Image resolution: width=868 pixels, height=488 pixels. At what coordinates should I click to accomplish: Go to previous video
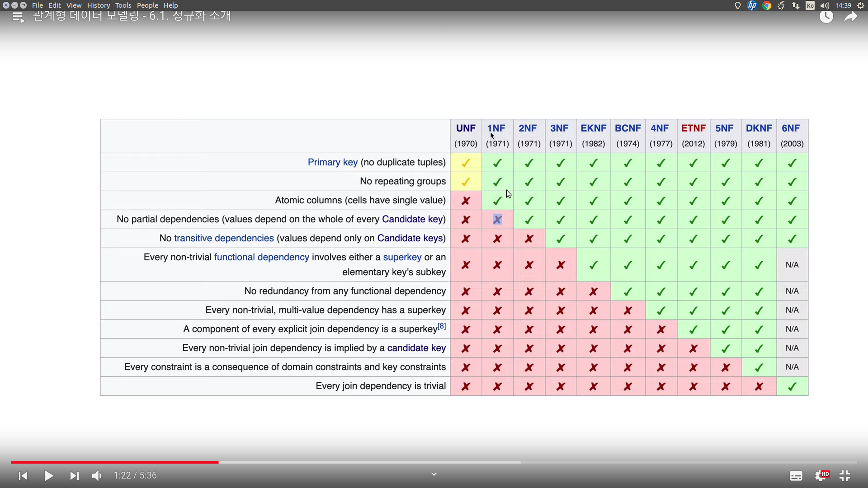point(23,476)
